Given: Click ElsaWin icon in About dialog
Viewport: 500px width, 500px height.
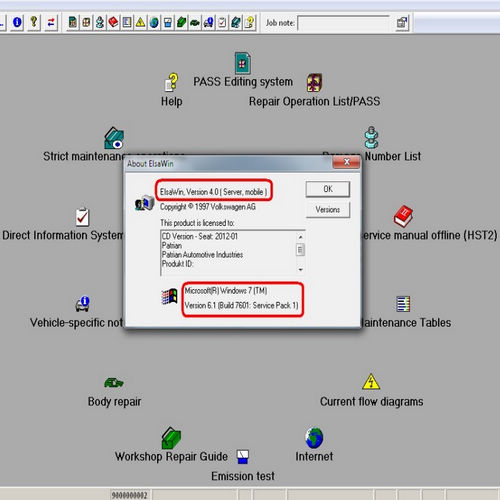Looking at the screenshot, I should [144, 203].
